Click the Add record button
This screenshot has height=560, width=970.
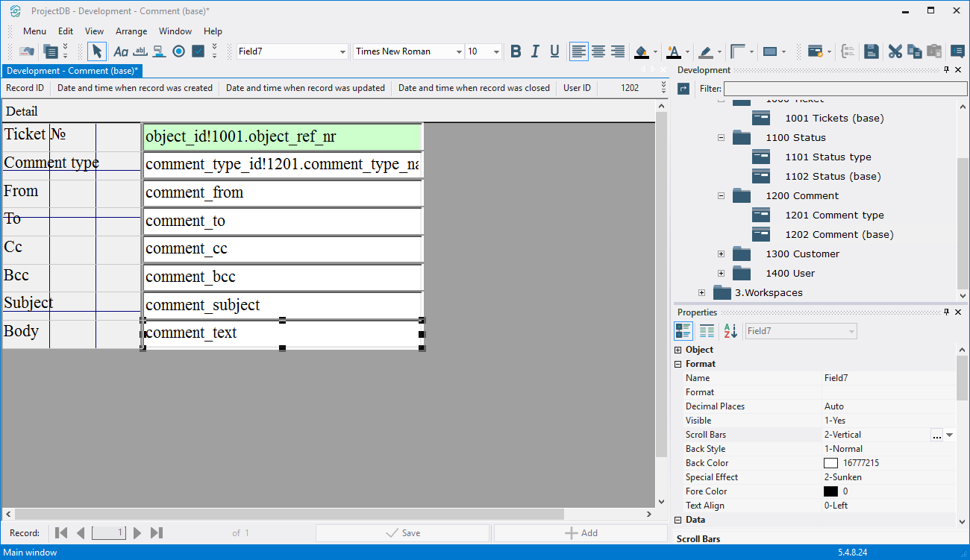581,533
